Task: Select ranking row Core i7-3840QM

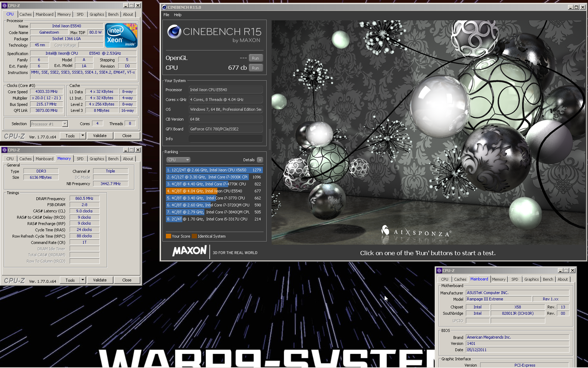Action: 214,212
